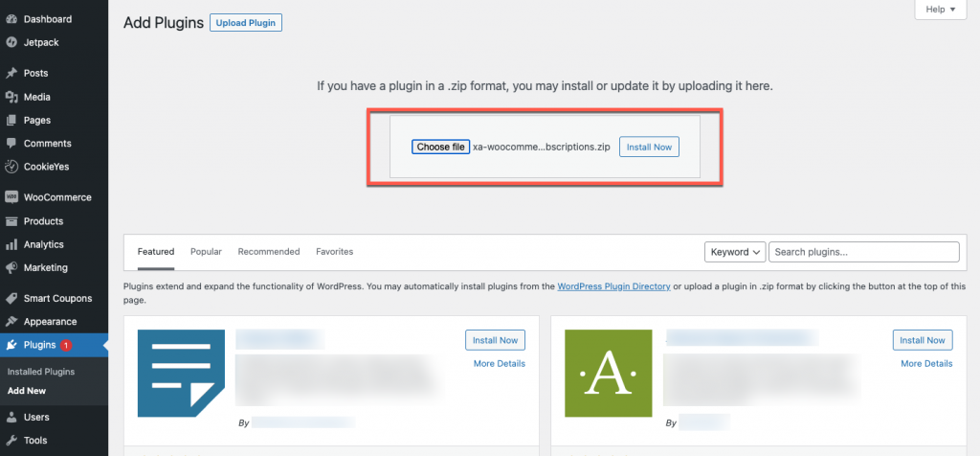This screenshot has height=456, width=980.
Task: Click the Appearance paintbrush icon
Action: 11,322
